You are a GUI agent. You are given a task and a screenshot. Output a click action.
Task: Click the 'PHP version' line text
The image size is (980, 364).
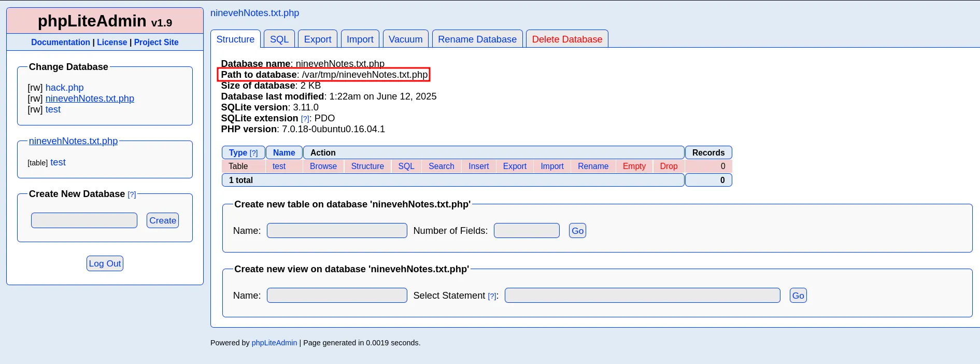click(x=303, y=129)
